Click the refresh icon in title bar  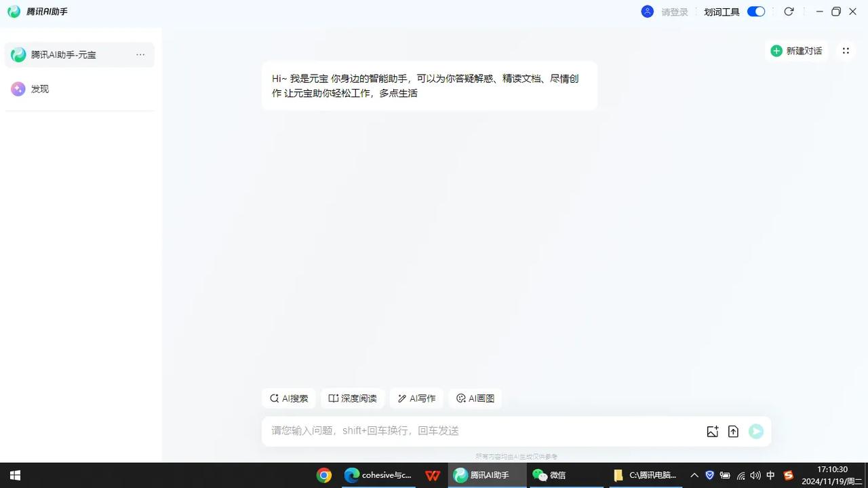[789, 12]
